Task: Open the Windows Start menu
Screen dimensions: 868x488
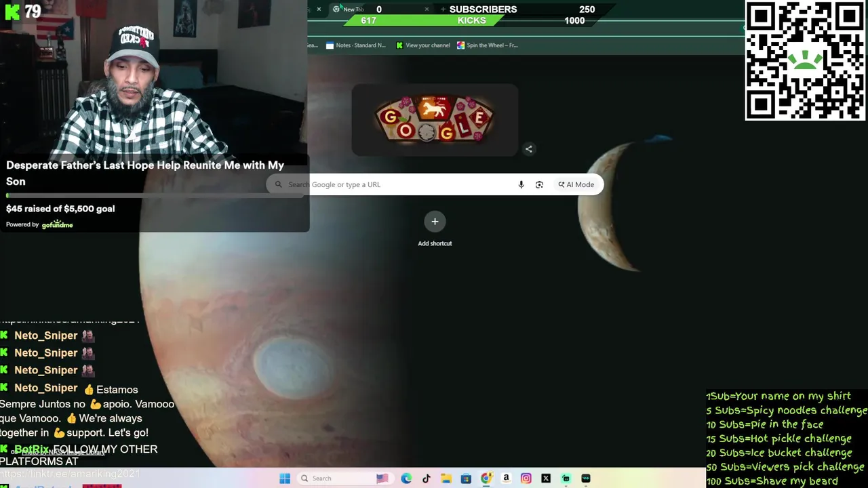Action: pyautogui.click(x=285, y=479)
